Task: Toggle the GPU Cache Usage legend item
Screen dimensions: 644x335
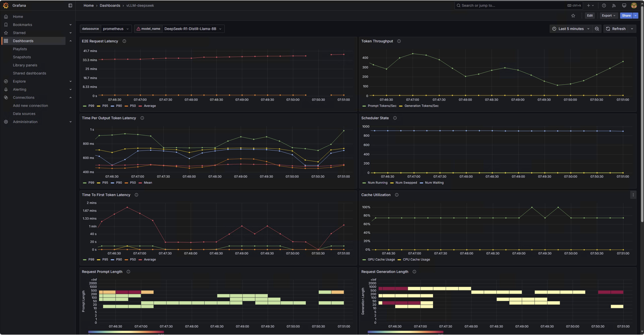Action: point(379,259)
